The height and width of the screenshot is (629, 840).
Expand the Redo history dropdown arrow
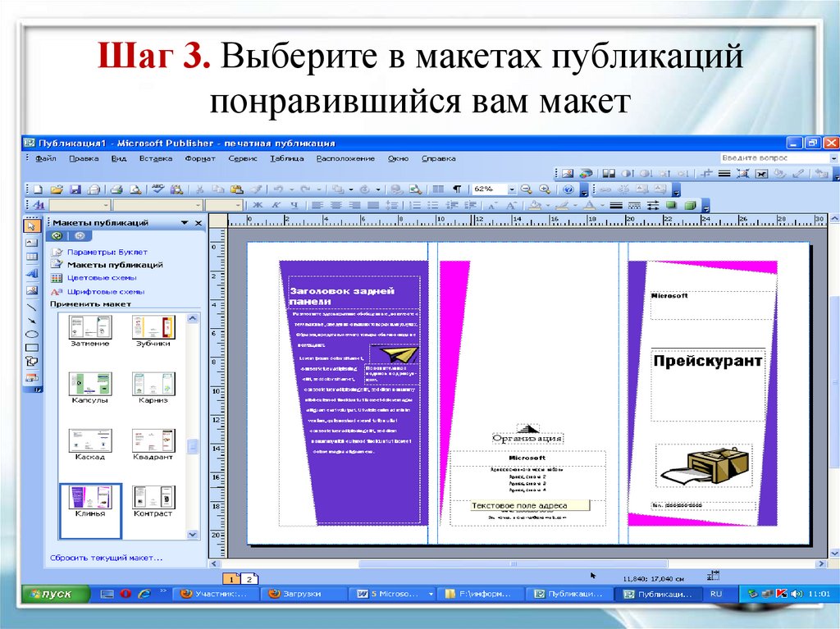pos(319,189)
